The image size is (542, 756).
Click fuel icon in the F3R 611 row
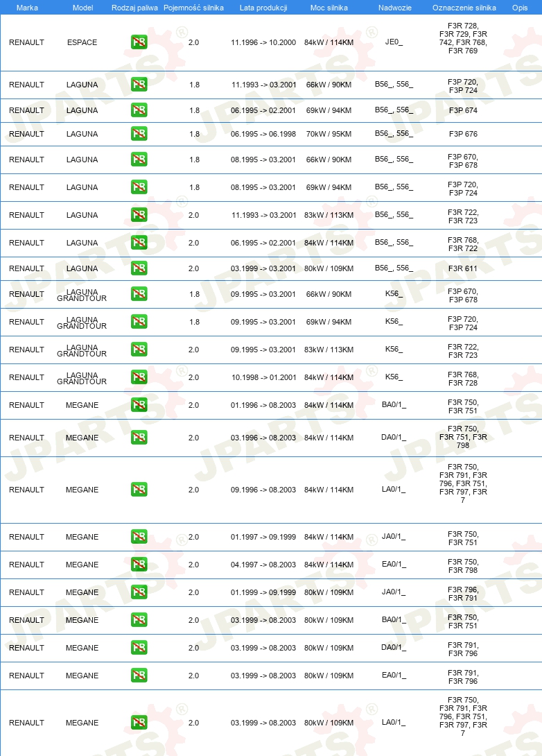[139, 268]
